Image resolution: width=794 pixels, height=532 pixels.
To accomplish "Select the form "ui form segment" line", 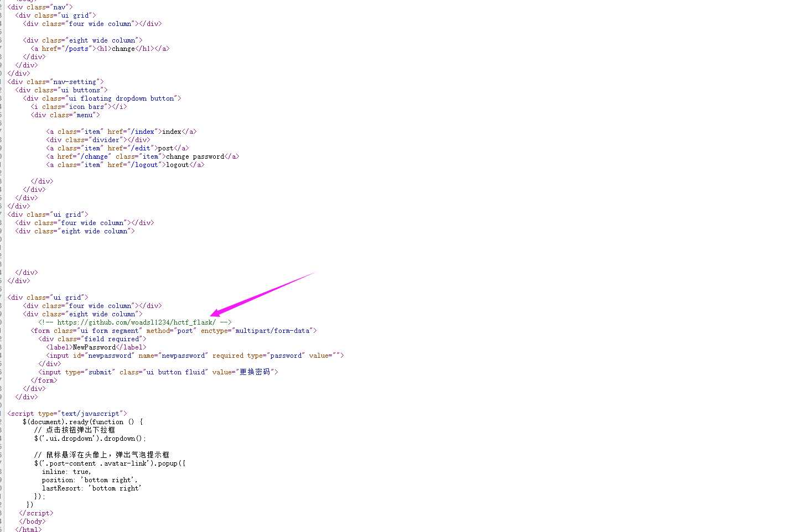I will tap(174, 331).
